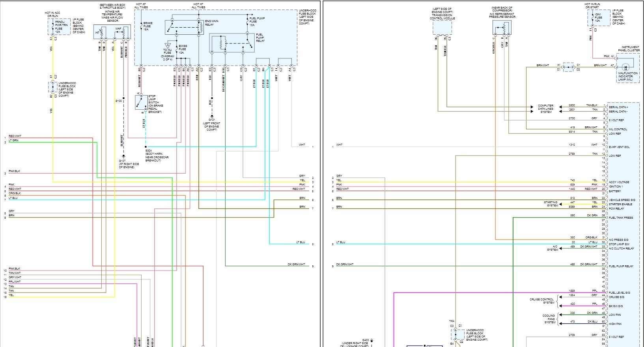Click circuit number "335"
644x347 pixels.
572,313
